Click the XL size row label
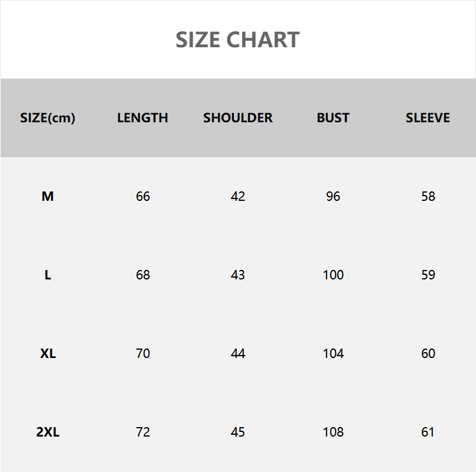Screen dimensions: 476x472 pyautogui.click(x=48, y=353)
